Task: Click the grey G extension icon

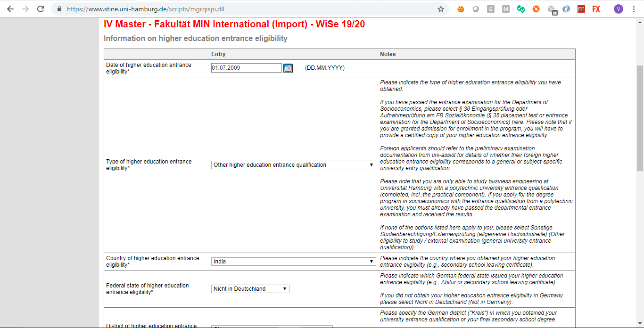Action: pyautogui.click(x=491, y=9)
